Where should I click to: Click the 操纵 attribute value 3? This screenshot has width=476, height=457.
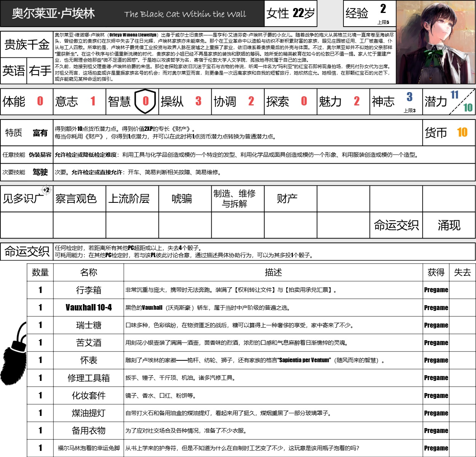[x=198, y=101]
